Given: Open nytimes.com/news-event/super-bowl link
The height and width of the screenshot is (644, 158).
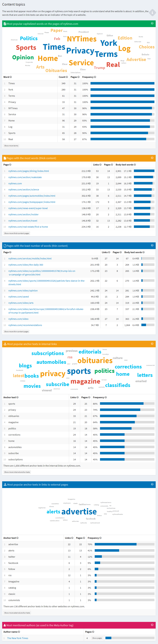Looking at the screenshot, I should tap(28, 208).
